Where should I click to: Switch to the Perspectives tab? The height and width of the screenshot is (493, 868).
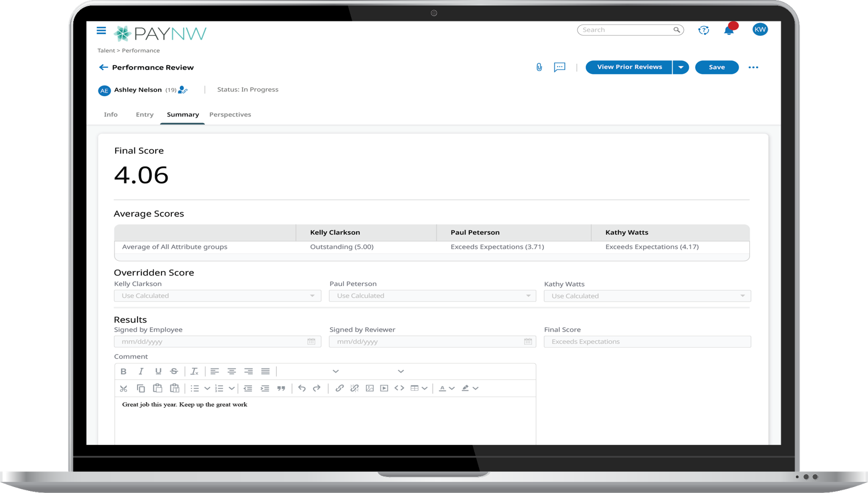coord(230,114)
